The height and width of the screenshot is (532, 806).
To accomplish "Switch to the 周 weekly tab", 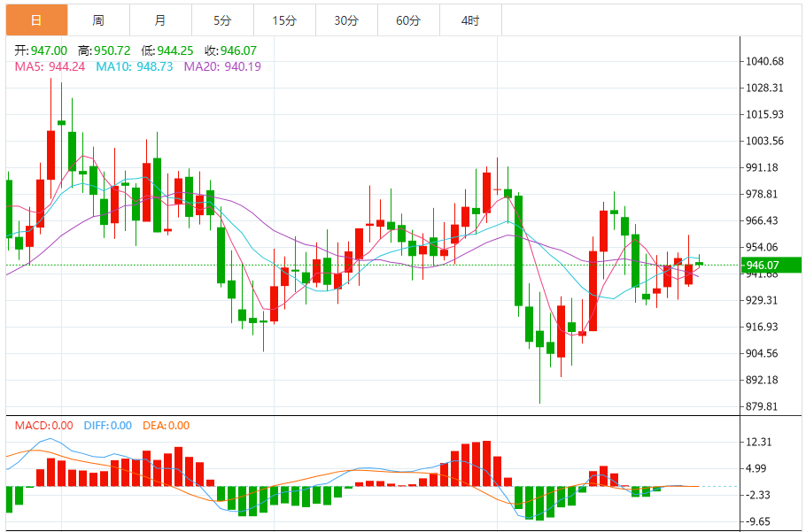I will pos(98,20).
